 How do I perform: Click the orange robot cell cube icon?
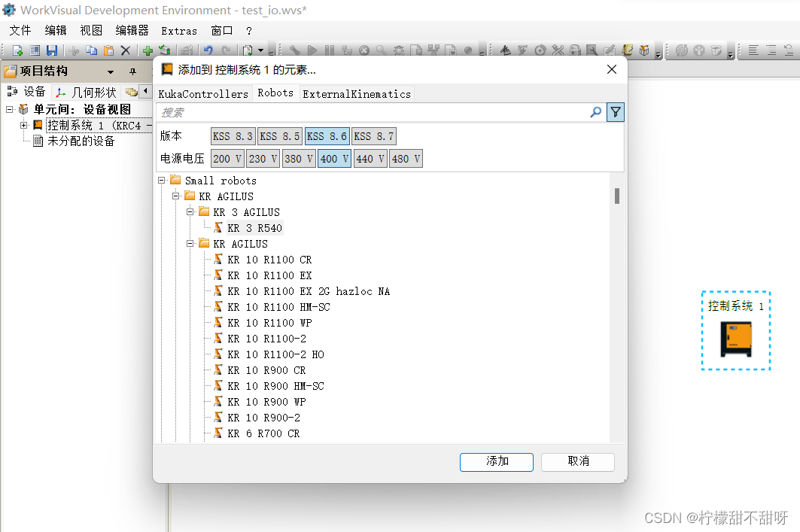click(x=644, y=50)
